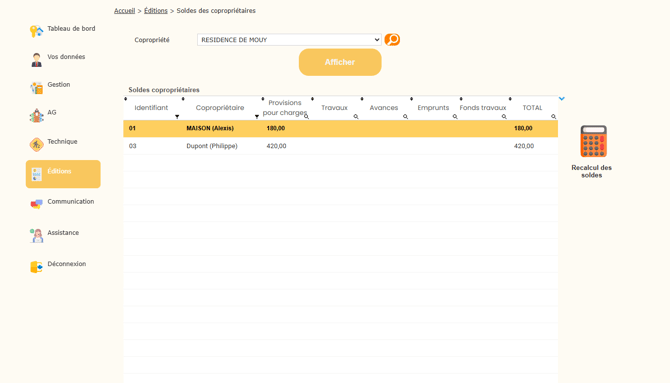Viewport: 670px width, 383px height.
Task: Sort by Copropriétaire column header
Action: point(220,108)
